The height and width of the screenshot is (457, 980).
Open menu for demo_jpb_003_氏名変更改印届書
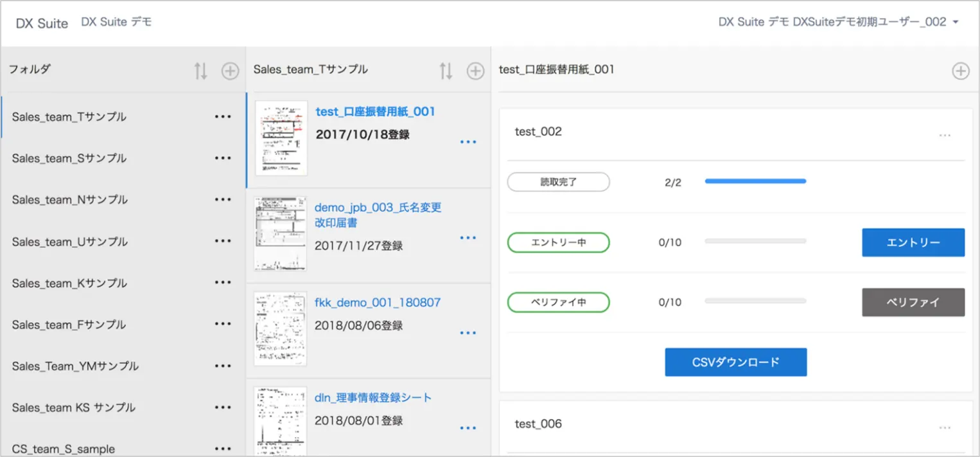468,238
